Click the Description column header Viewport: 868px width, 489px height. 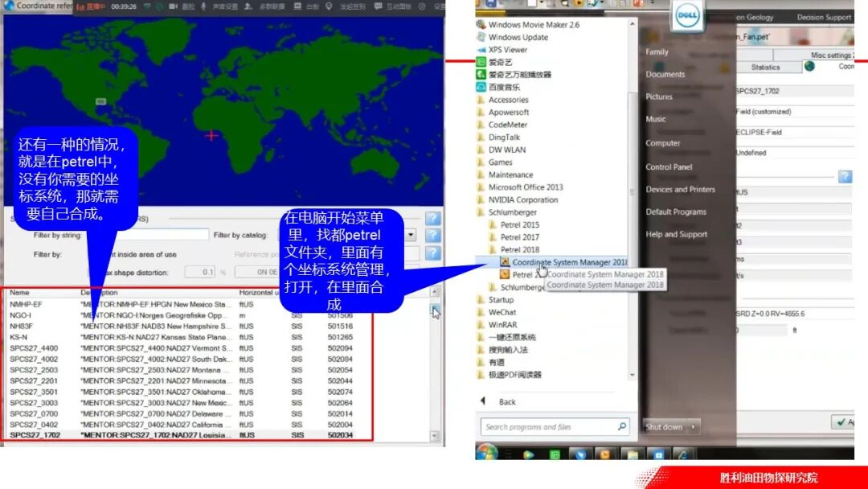pyautogui.click(x=99, y=293)
